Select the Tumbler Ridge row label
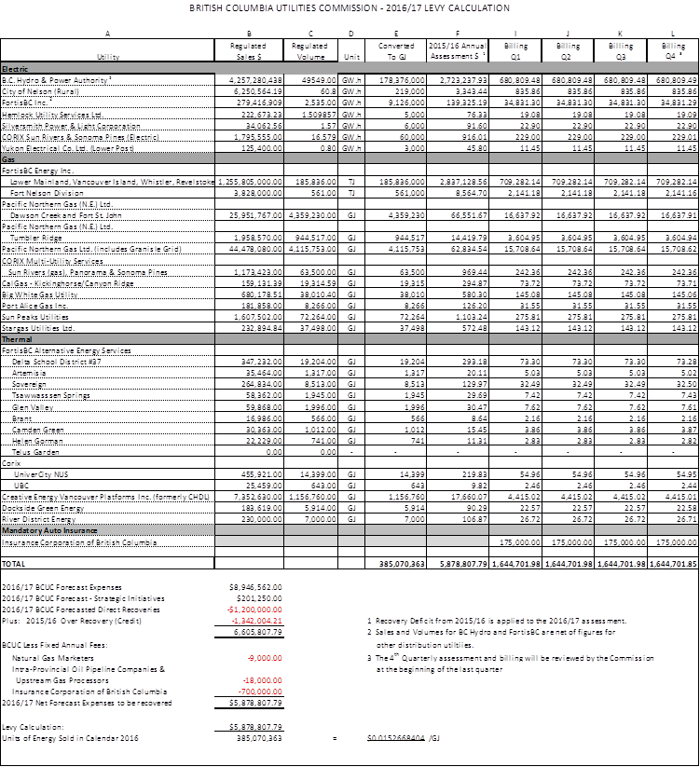This screenshot has height=767, width=700. tap(36, 239)
